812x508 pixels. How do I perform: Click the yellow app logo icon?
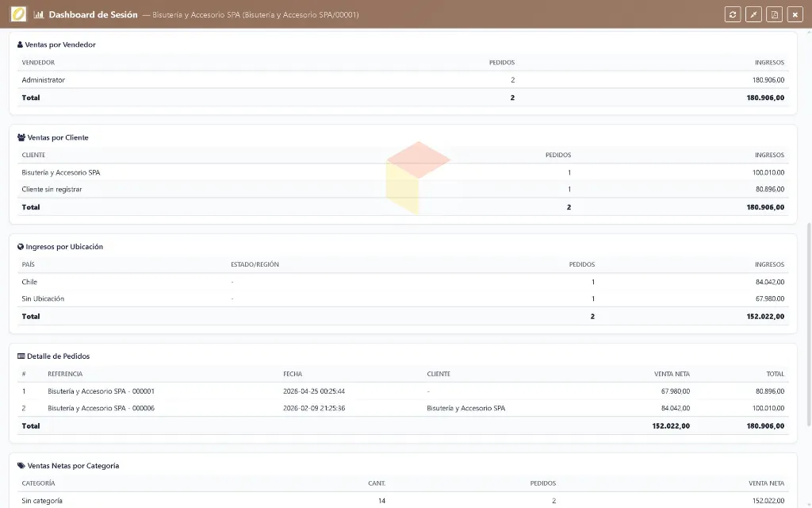tap(18, 14)
